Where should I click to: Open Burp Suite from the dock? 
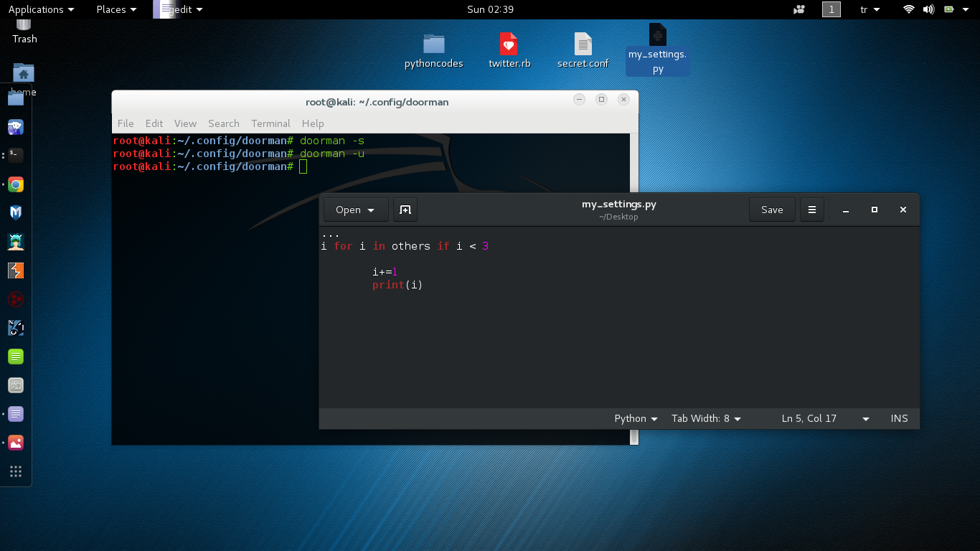tap(16, 270)
